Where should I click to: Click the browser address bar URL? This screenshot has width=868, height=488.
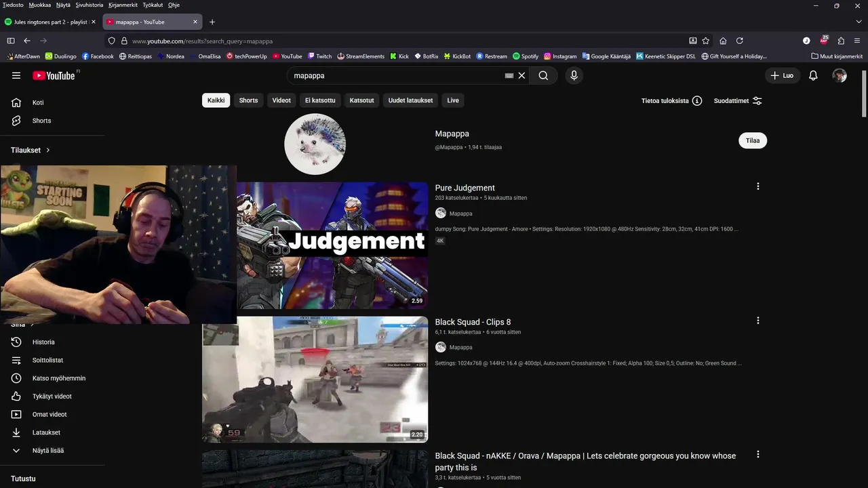202,41
